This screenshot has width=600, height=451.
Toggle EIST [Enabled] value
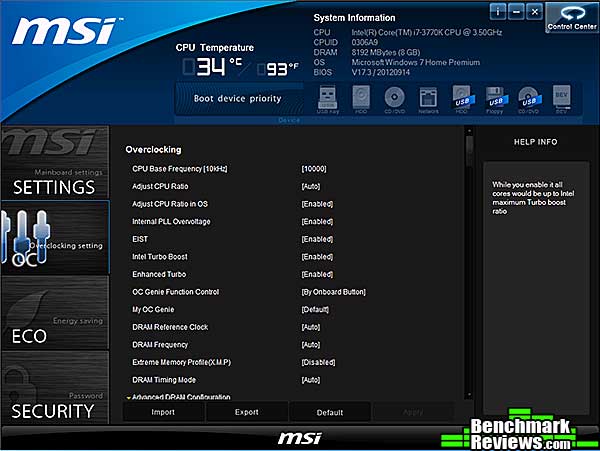pyautogui.click(x=317, y=239)
